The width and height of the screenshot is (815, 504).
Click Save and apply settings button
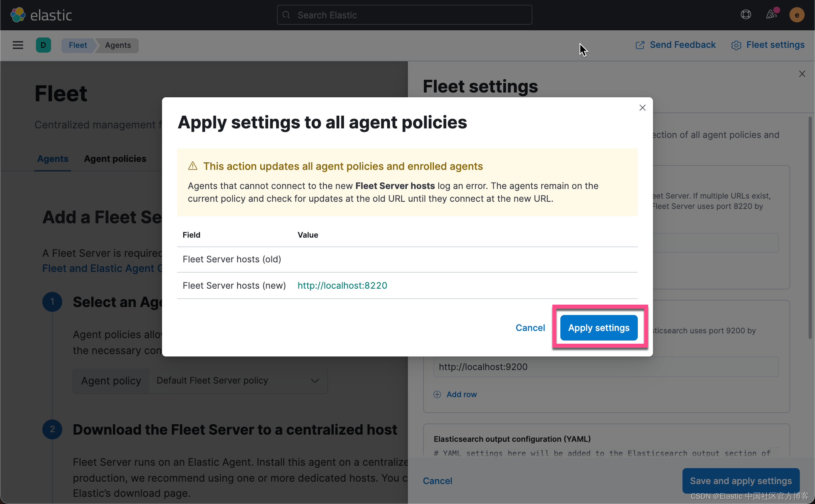pyautogui.click(x=740, y=481)
